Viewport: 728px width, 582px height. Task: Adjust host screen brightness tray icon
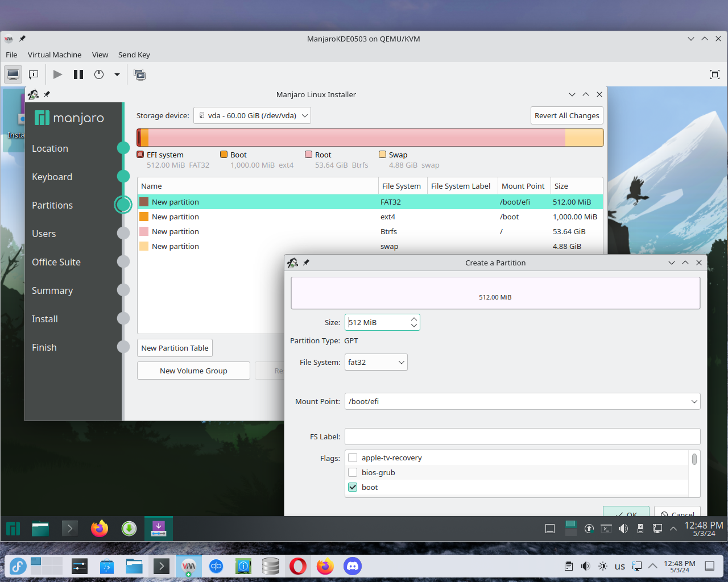[603, 566]
